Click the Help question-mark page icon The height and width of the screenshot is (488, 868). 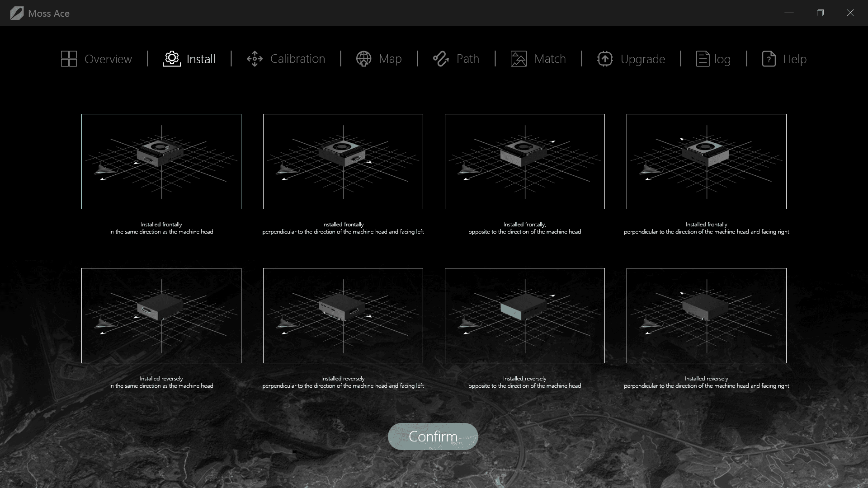pyautogui.click(x=769, y=59)
